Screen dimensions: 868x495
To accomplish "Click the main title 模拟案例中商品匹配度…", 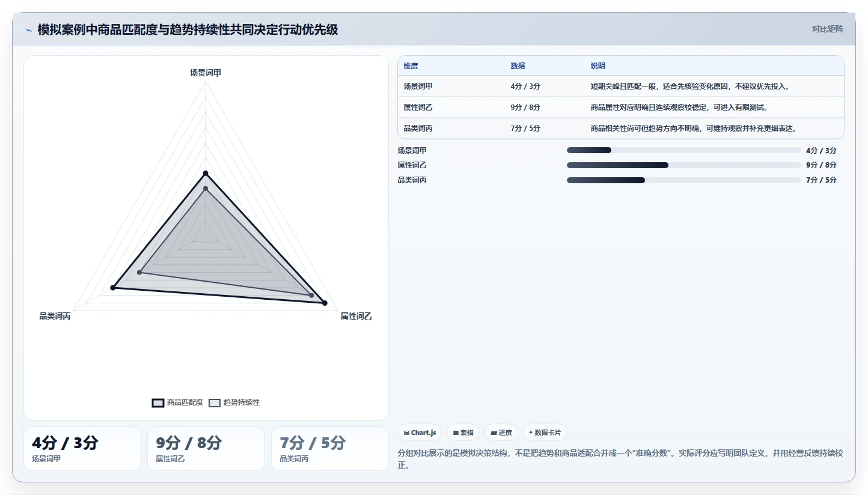I will (188, 29).
